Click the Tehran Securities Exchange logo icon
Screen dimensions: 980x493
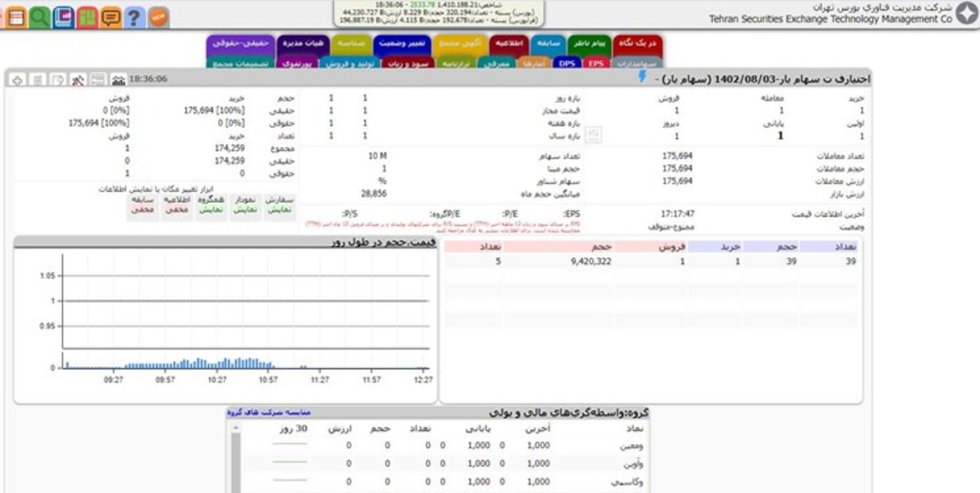pyautogui.click(x=966, y=15)
